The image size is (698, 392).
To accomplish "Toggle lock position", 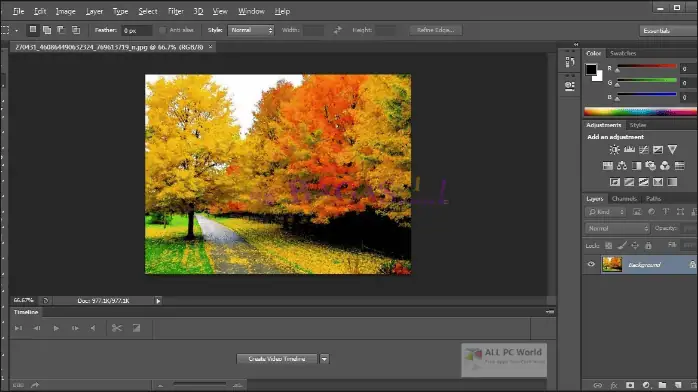I will pyautogui.click(x=635, y=246).
